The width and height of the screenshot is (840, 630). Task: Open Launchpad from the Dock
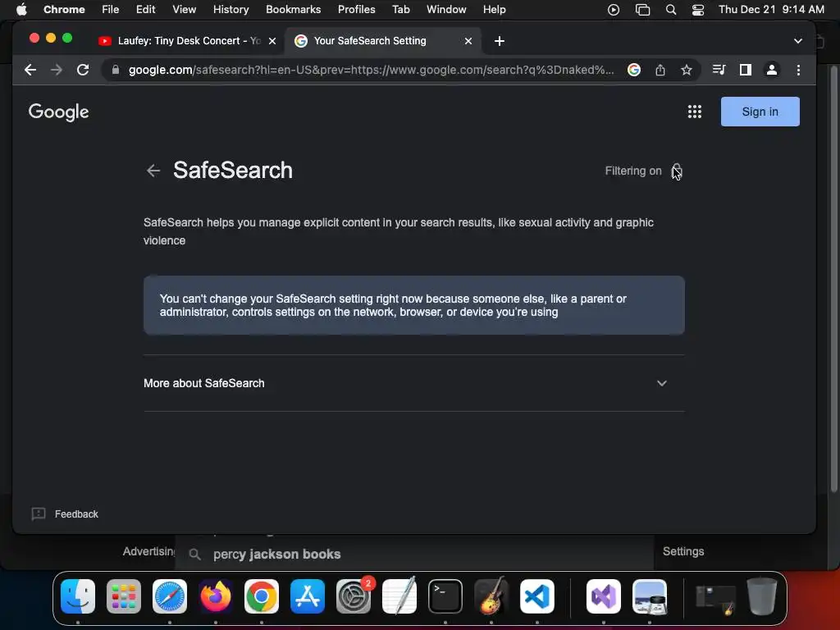point(124,596)
